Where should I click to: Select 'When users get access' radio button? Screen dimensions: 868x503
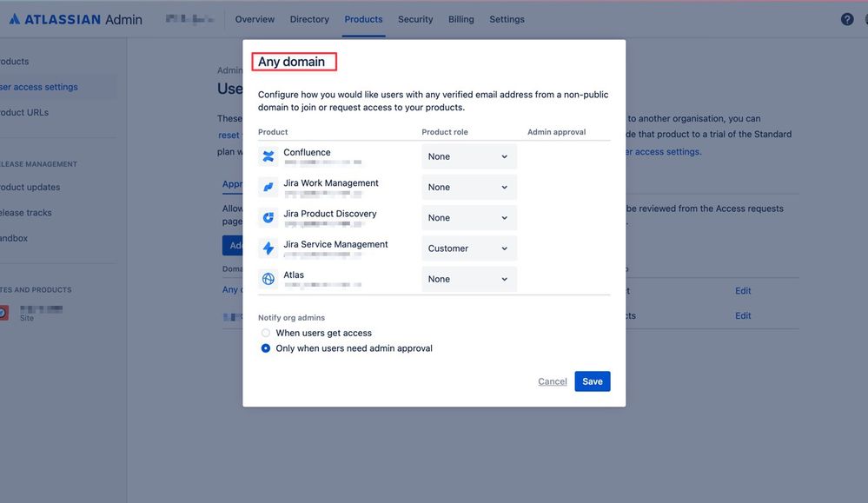point(266,333)
